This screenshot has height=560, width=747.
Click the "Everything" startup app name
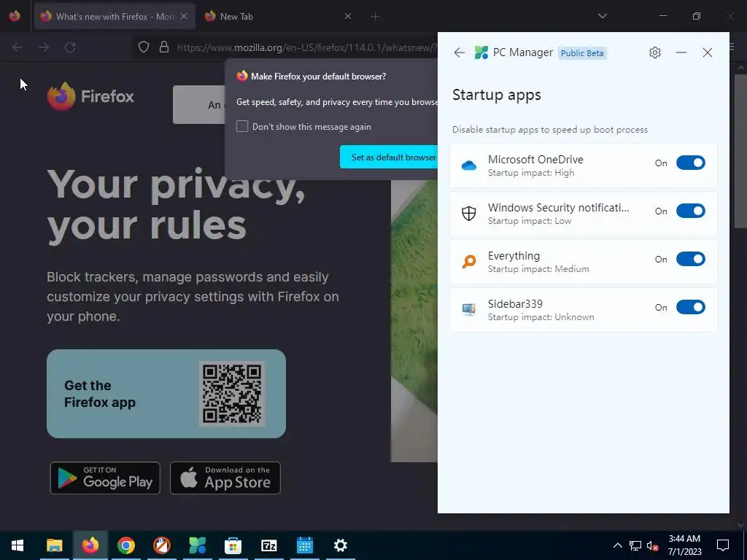[x=514, y=256]
